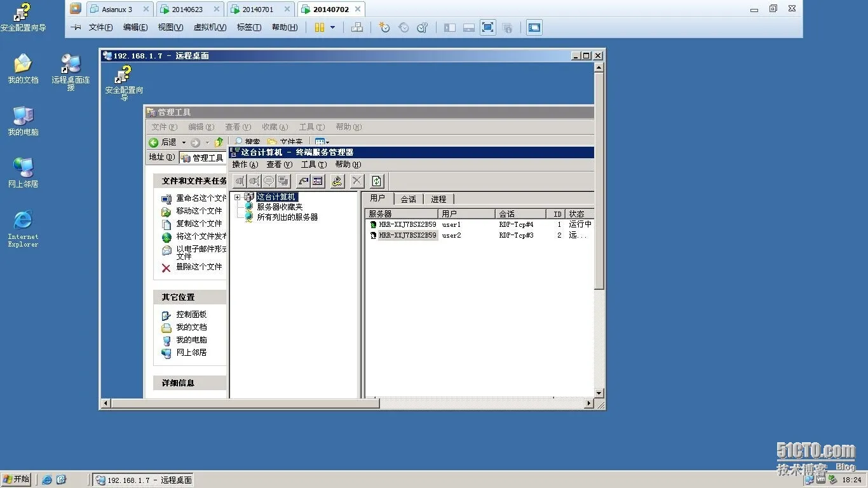
Task: Open VMware 编辑(E) menu
Action: point(135,27)
